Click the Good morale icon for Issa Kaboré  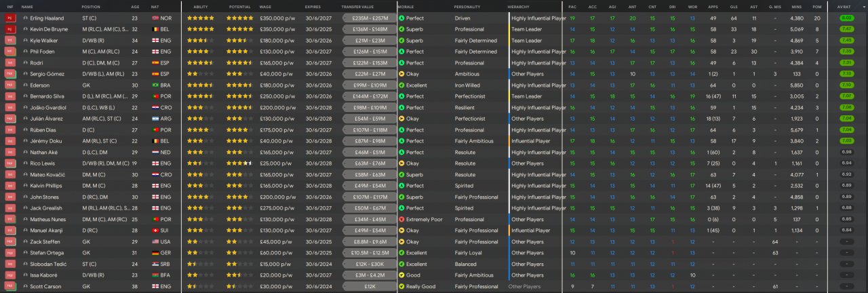401,275
